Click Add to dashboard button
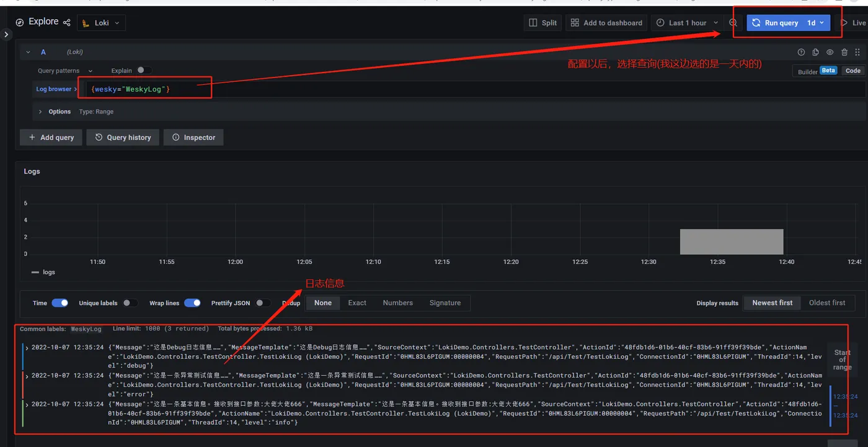 606,23
